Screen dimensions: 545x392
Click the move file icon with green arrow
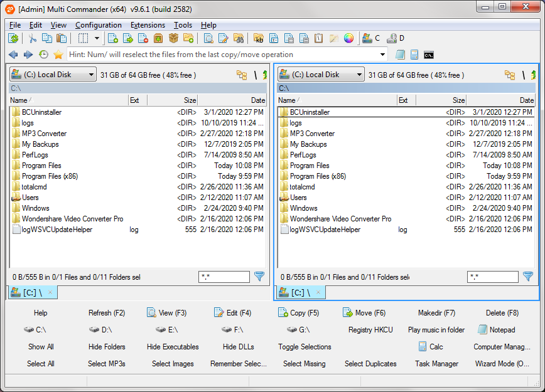pyautogui.click(x=128, y=38)
